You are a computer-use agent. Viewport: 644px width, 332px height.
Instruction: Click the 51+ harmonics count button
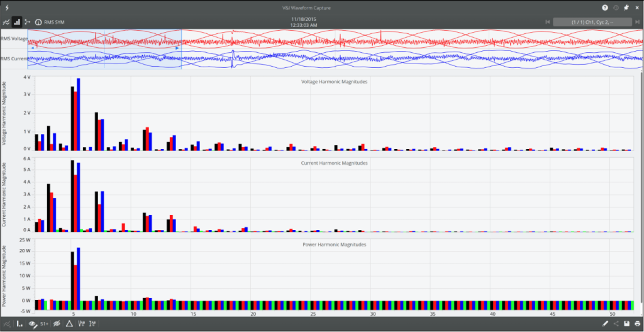(x=44, y=324)
